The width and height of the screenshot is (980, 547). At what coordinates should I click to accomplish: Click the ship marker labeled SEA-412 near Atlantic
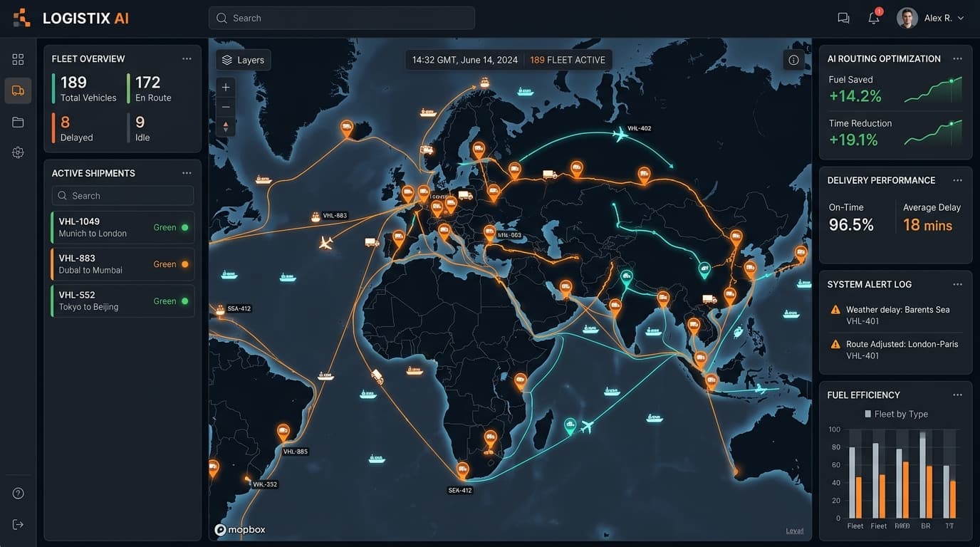tap(219, 309)
